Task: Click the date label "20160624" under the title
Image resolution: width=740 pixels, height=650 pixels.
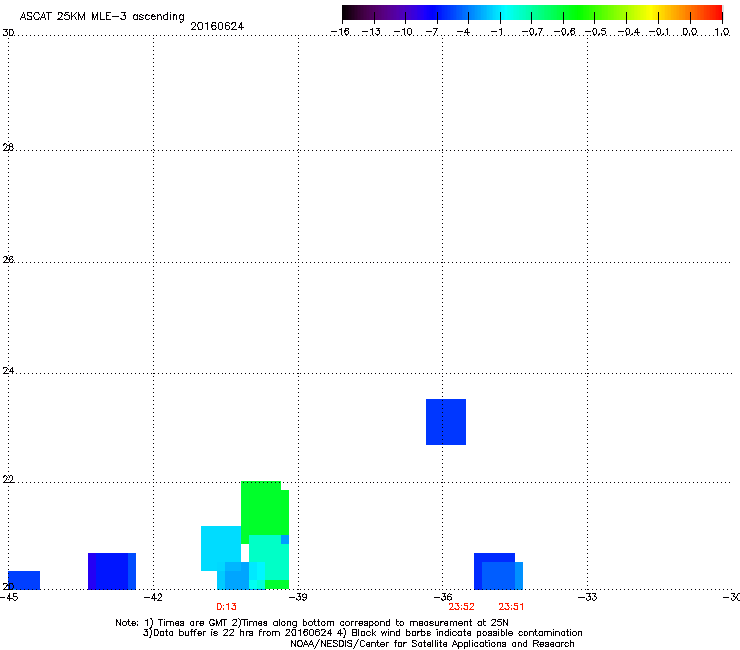Action: [217, 26]
